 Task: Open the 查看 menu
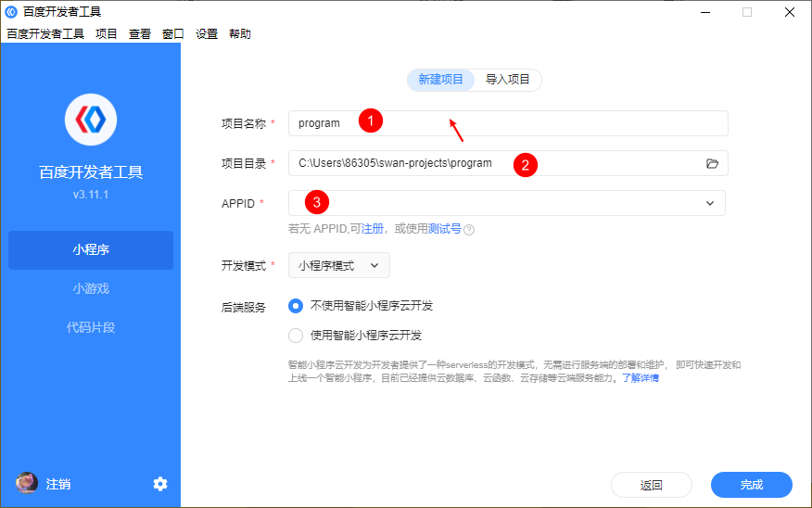tap(140, 34)
